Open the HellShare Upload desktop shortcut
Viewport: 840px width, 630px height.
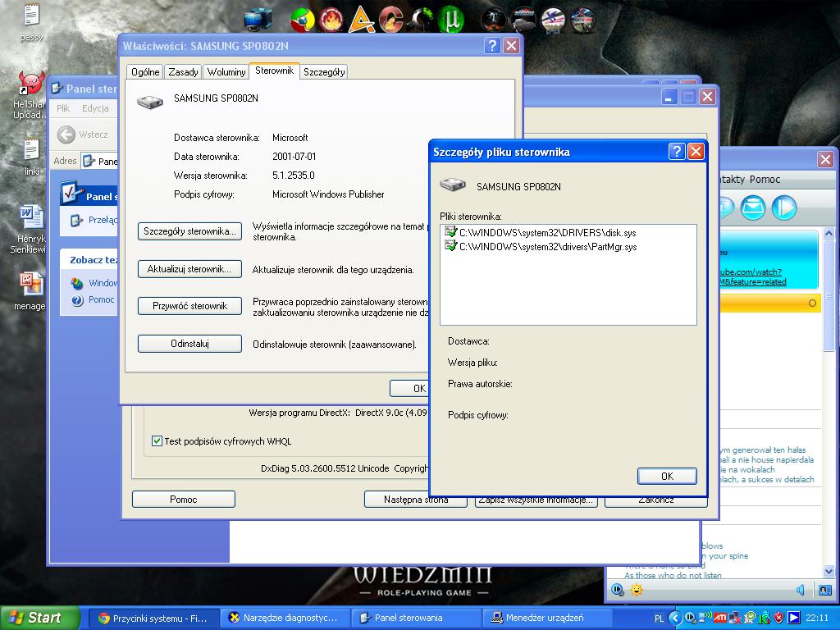[x=30, y=97]
